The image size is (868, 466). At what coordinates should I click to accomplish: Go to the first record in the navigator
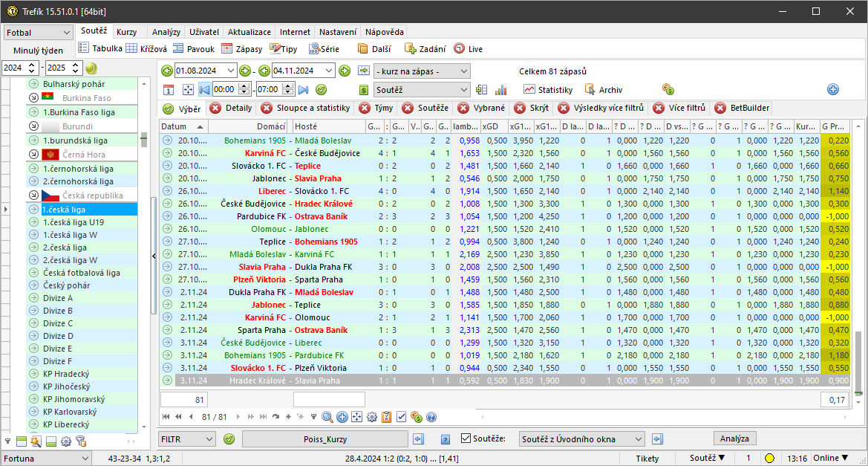(x=166, y=417)
